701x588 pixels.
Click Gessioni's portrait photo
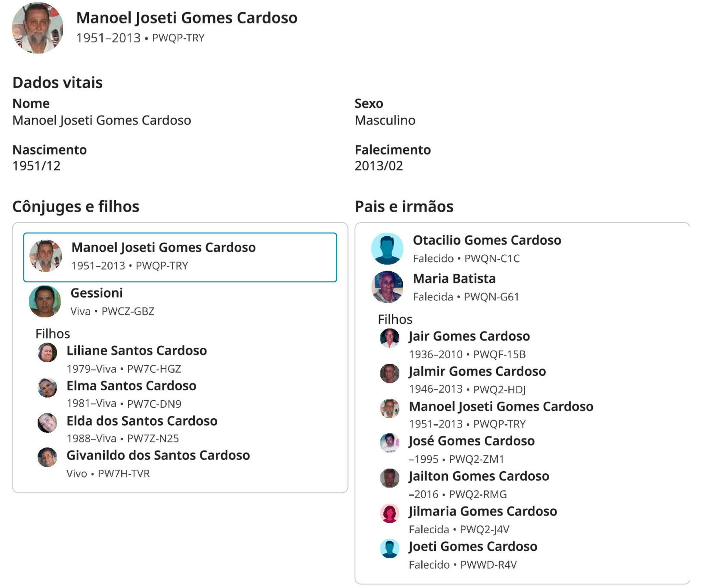click(45, 301)
